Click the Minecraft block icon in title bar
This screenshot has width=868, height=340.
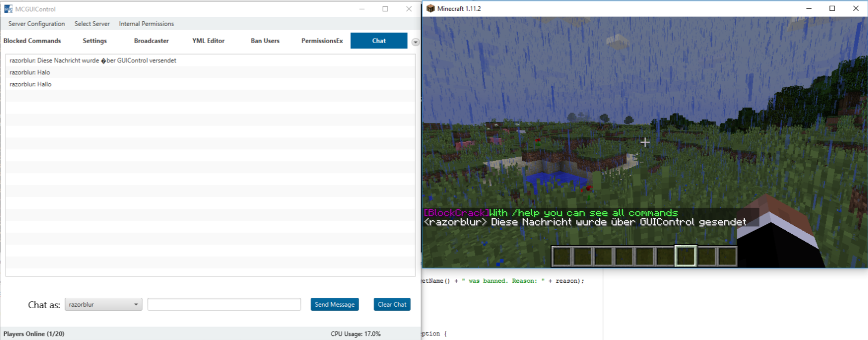tap(431, 8)
